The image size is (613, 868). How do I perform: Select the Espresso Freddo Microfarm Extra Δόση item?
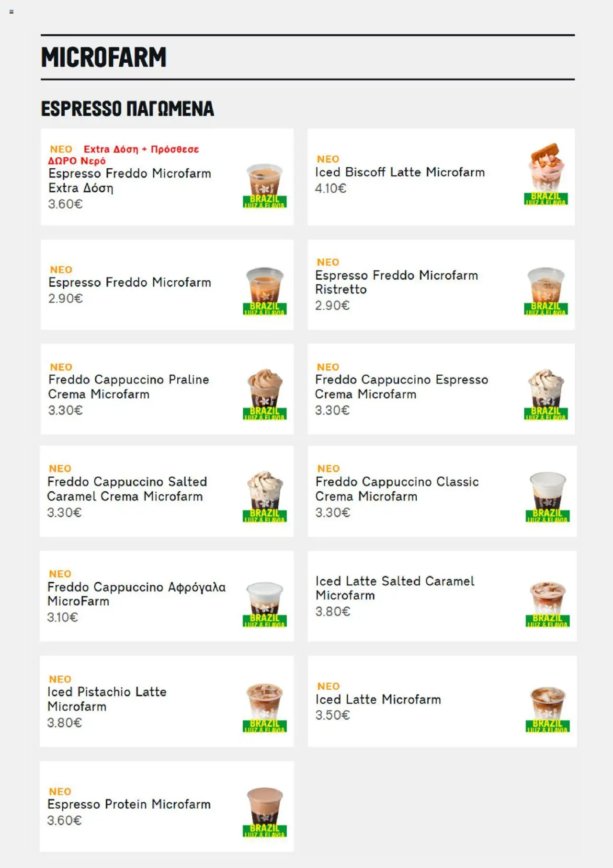[167, 177]
